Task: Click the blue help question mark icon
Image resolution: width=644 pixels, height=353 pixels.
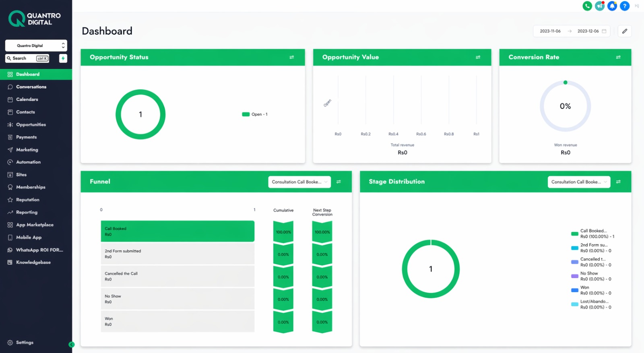Action: point(625,6)
